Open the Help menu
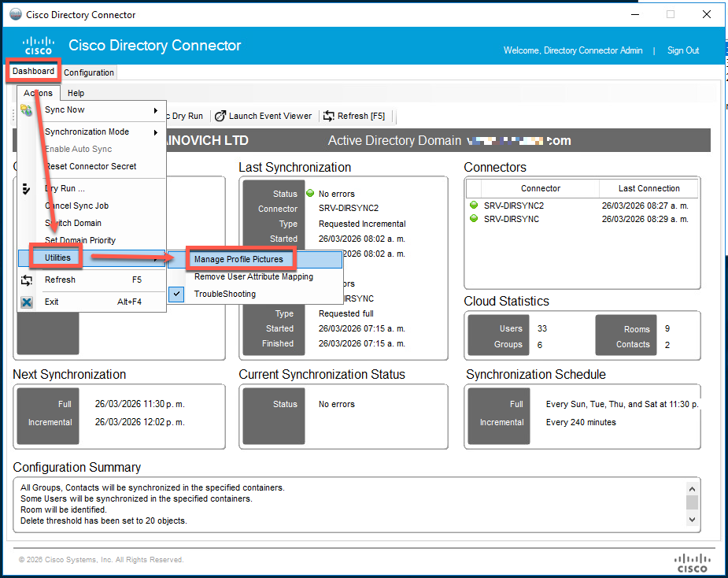728x578 pixels. point(76,93)
